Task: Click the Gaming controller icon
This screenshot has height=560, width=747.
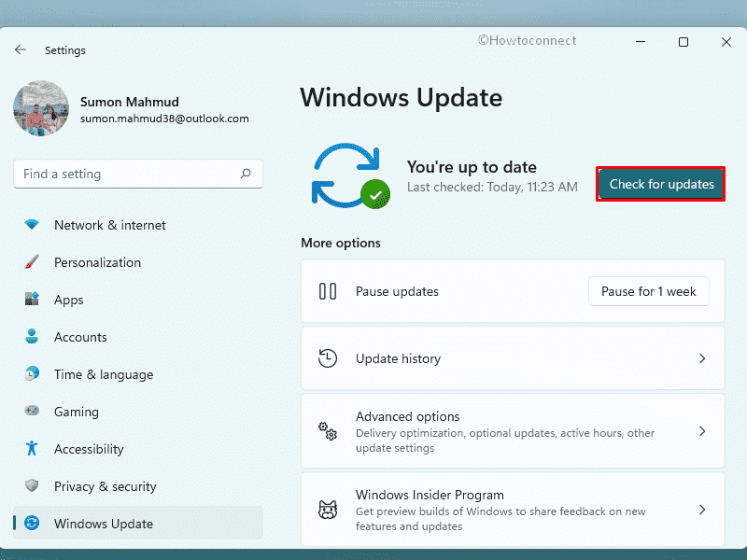Action: [x=32, y=411]
